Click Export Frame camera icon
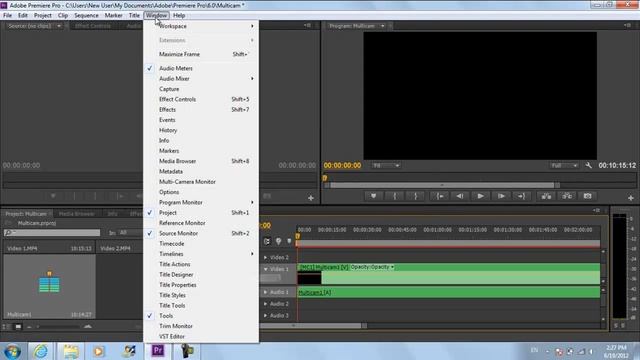 pos(587,196)
